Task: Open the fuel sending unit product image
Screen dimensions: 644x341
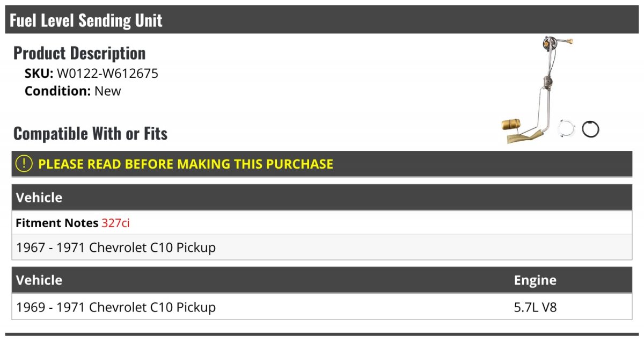Action: click(x=550, y=90)
